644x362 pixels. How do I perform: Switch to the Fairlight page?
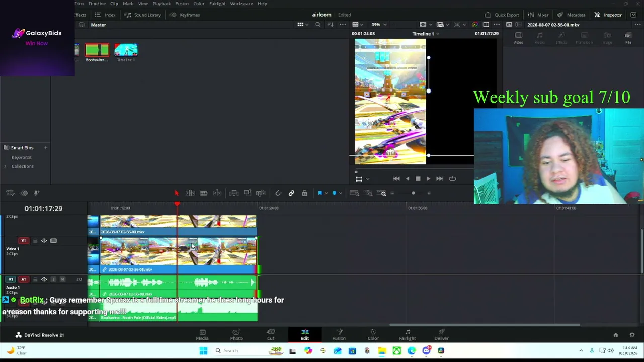[408, 335]
